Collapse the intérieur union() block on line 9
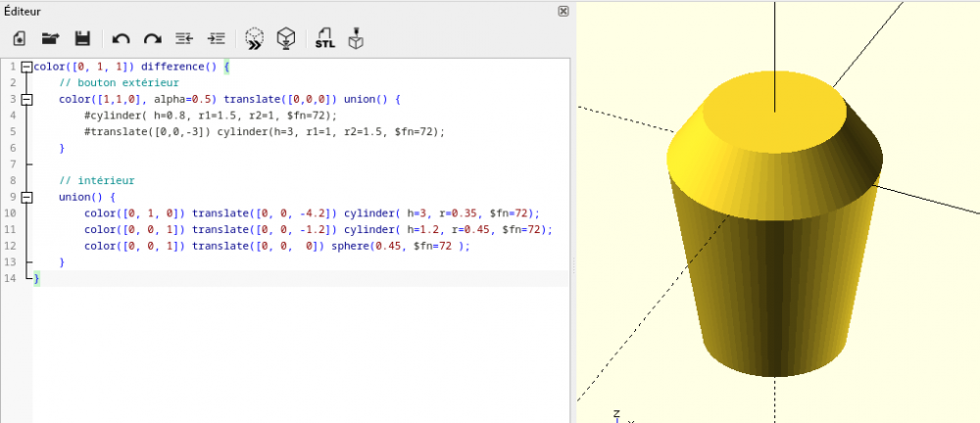This screenshot has width=980, height=423. click(26, 197)
